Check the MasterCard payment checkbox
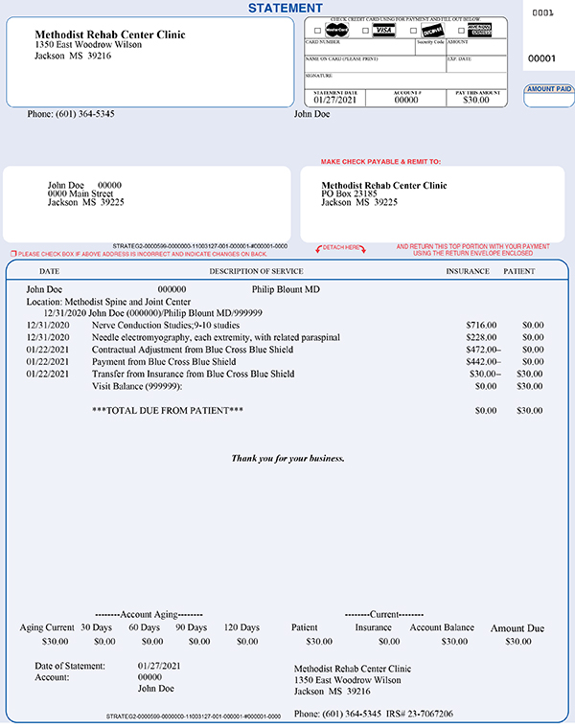The width and height of the screenshot is (575, 728). [318, 31]
